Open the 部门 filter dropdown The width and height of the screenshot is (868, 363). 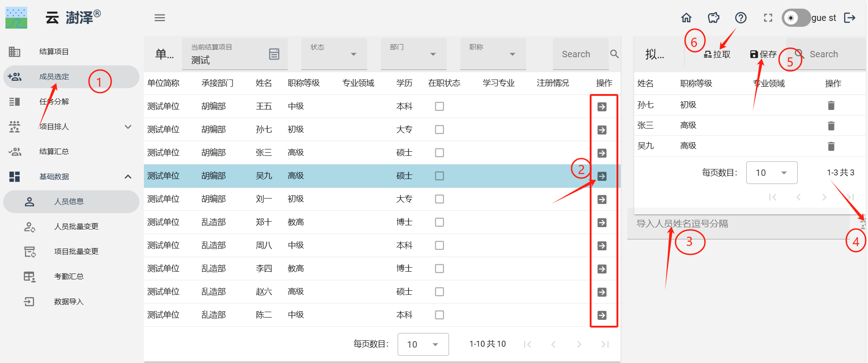pyautogui.click(x=414, y=54)
